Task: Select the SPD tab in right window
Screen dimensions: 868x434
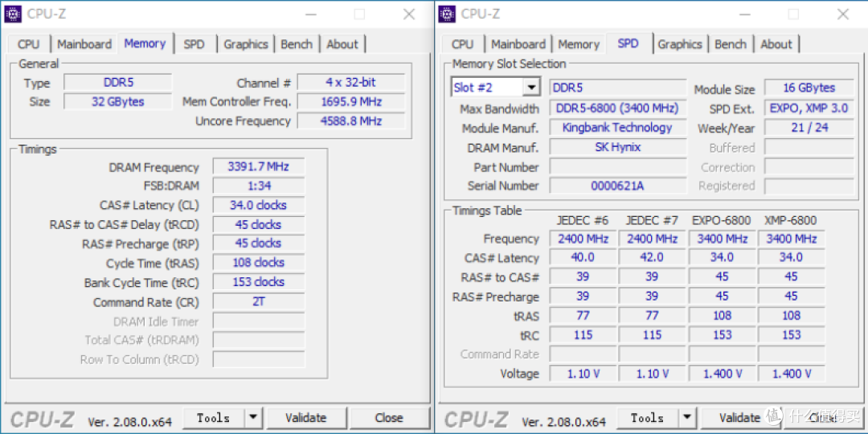Action: tap(628, 43)
